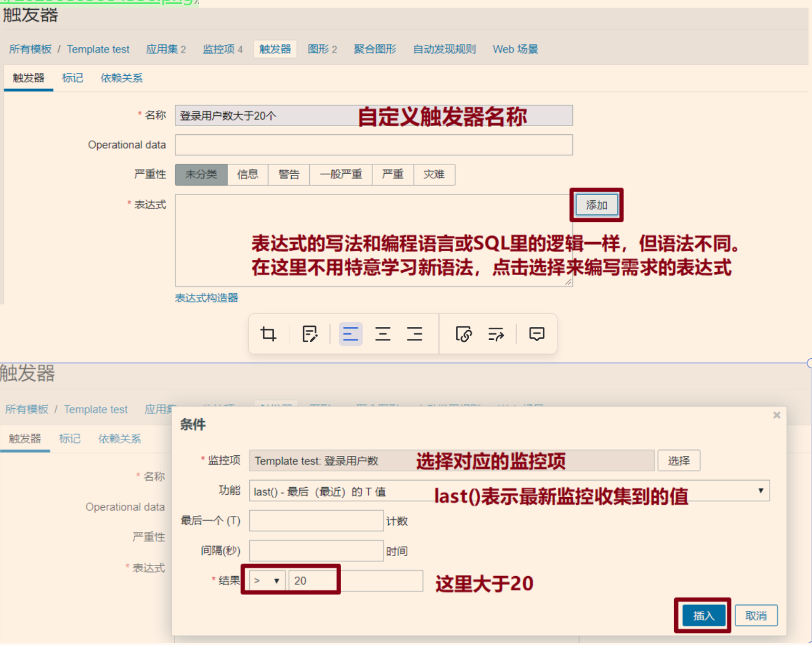This screenshot has width=812, height=645.
Task: Click the 最后一个 (T) field
Action: click(x=316, y=521)
